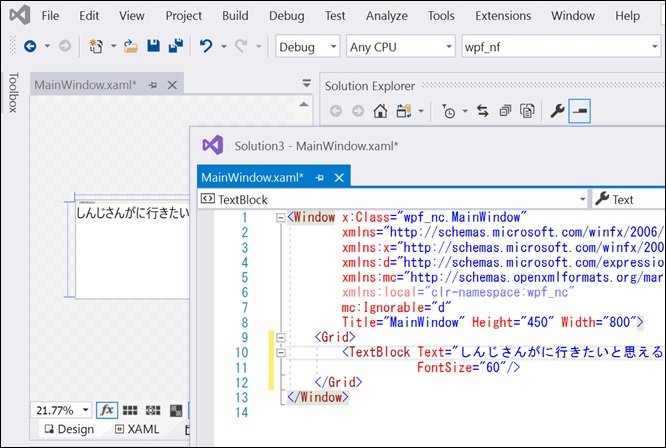This screenshot has height=448, width=666.
Task: Click the New Project icon
Action: point(96,46)
